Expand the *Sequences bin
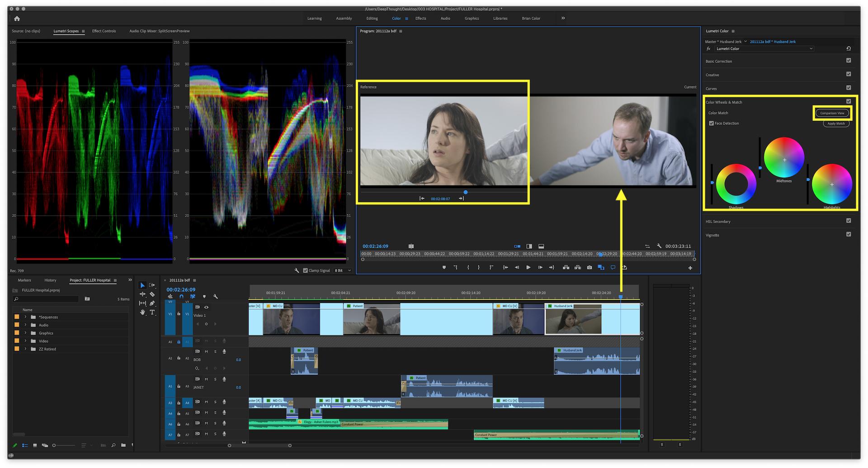 pyautogui.click(x=25, y=317)
